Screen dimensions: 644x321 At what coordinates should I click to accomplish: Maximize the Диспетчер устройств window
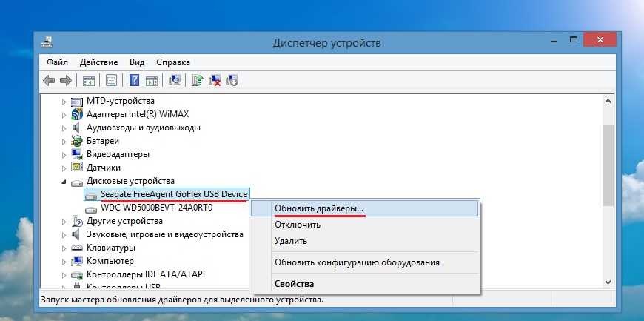coord(573,40)
